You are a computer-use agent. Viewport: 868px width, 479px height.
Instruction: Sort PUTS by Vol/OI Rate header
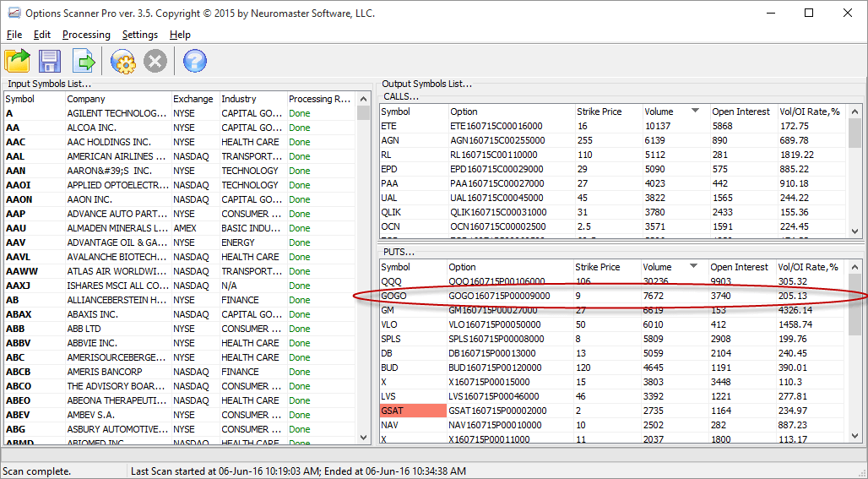[x=811, y=267]
